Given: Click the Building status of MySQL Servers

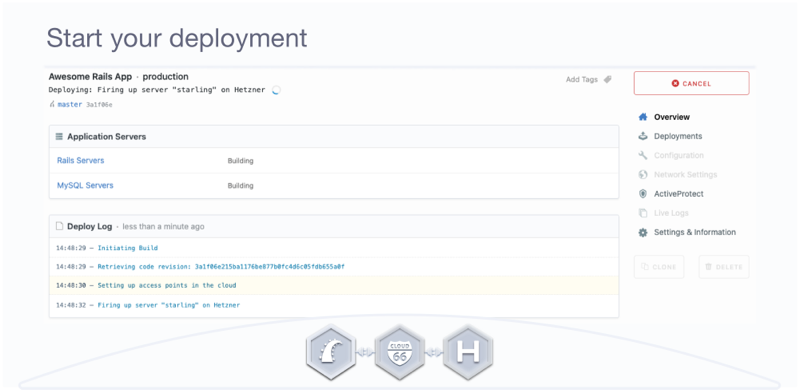Looking at the screenshot, I should point(240,186).
